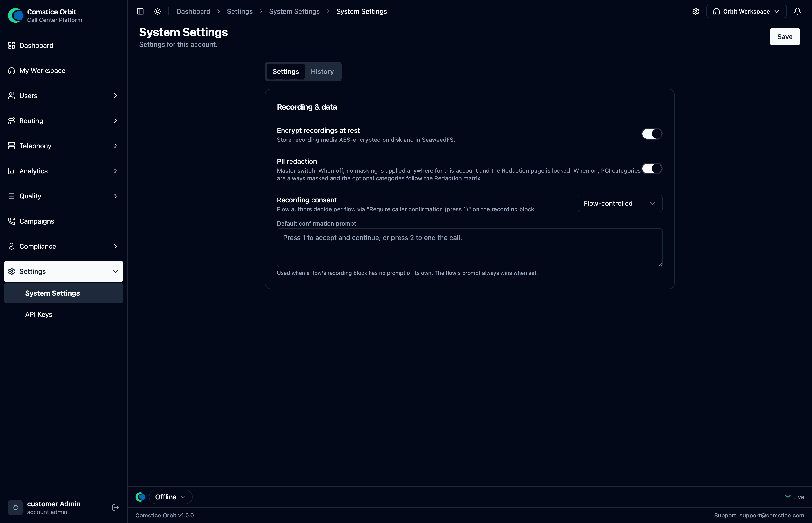This screenshot has width=812, height=523.
Task: Collapse the Settings menu chevron
Action: click(115, 272)
